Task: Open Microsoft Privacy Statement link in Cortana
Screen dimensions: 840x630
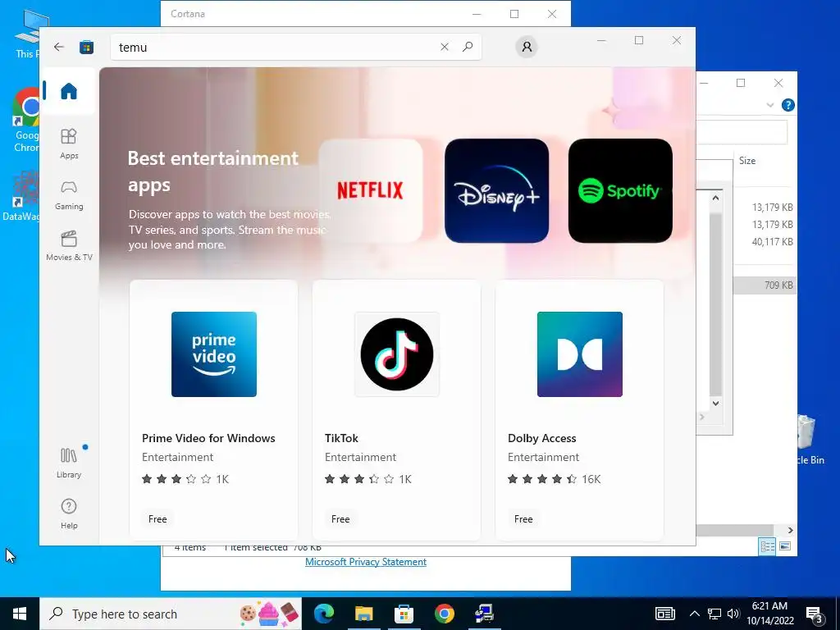Action: click(x=366, y=561)
